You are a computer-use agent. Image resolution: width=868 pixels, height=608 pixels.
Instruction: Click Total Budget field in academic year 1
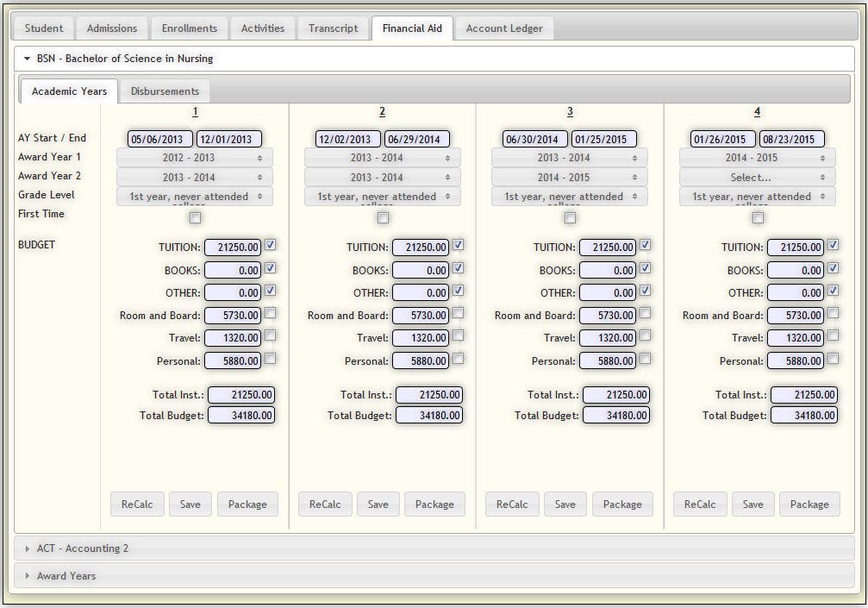pyautogui.click(x=241, y=416)
